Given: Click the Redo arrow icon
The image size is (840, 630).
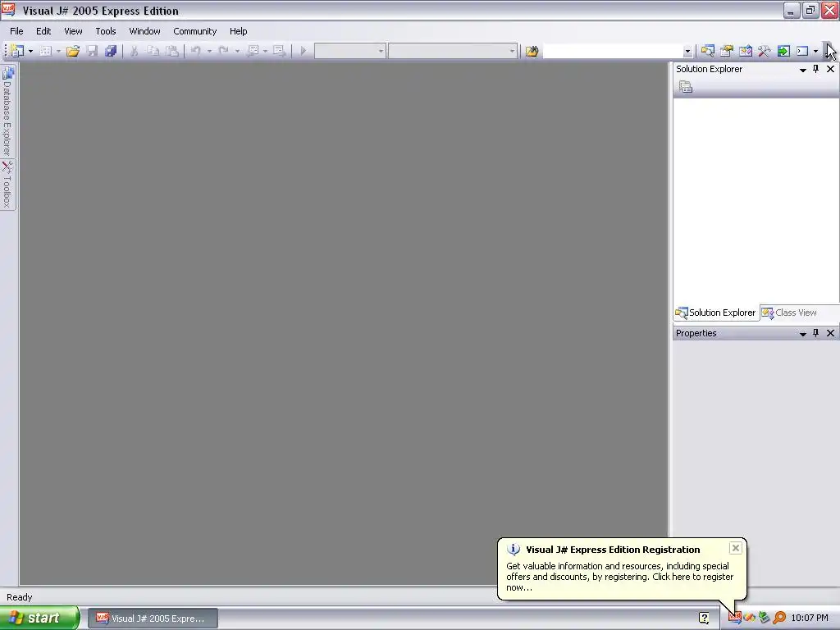Looking at the screenshot, I should [x=223, y=51].
